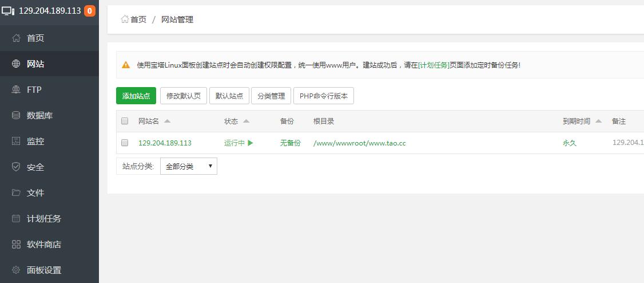
Task: Sort the table by 到期时间 column
Action: coord(582,121)
